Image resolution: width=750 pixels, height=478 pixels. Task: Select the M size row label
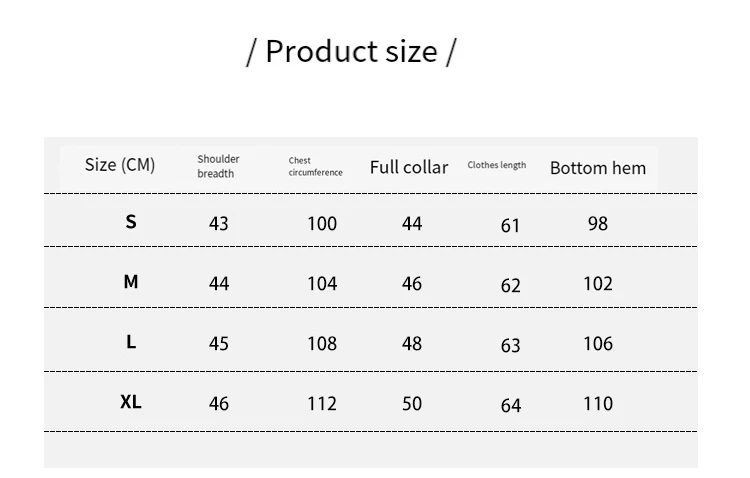tap(131, 282)
